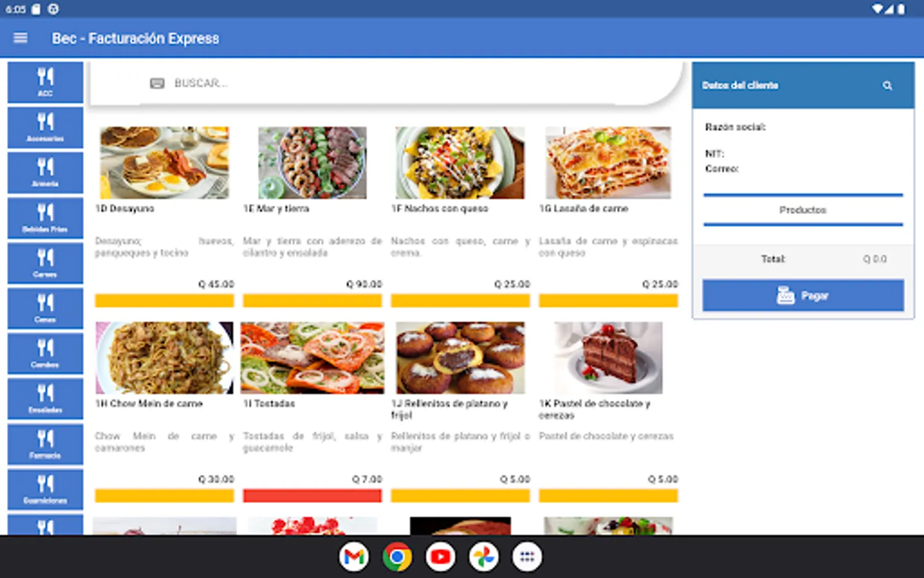Click the '1I Tostadas' product name

[x=269, y=404]
